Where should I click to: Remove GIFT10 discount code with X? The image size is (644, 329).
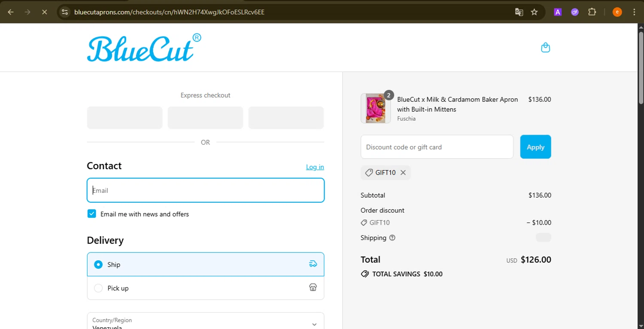[x=403, y=173]
